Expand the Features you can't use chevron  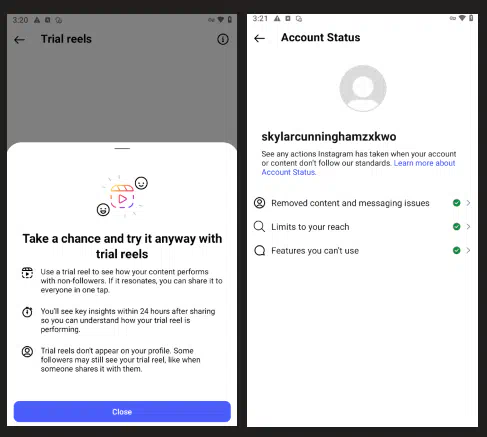tap(468, 250)
